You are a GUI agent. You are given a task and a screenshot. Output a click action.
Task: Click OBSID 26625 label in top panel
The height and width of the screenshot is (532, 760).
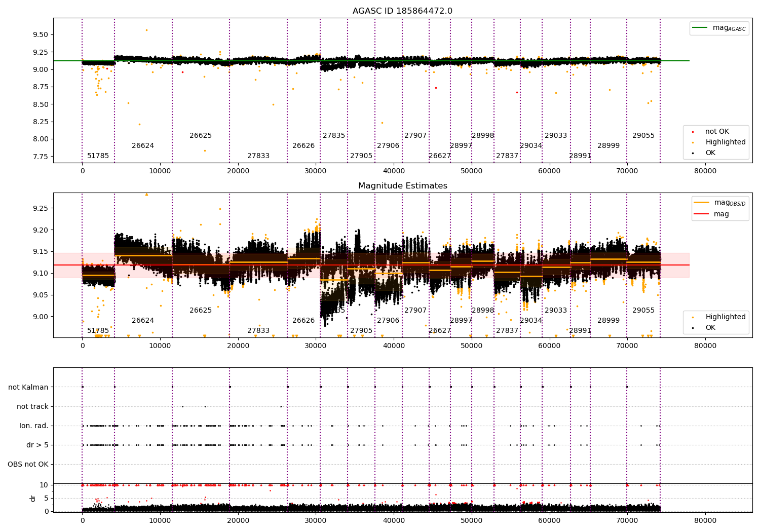(201, 136)
